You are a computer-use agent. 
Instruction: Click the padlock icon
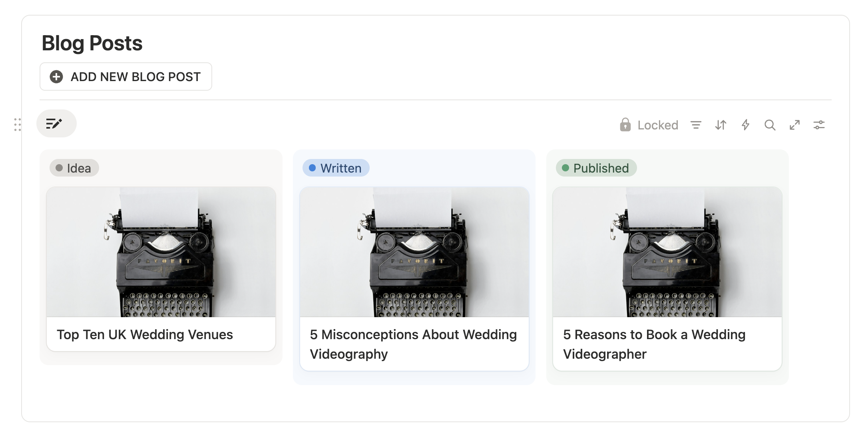(x=625, y=125)
